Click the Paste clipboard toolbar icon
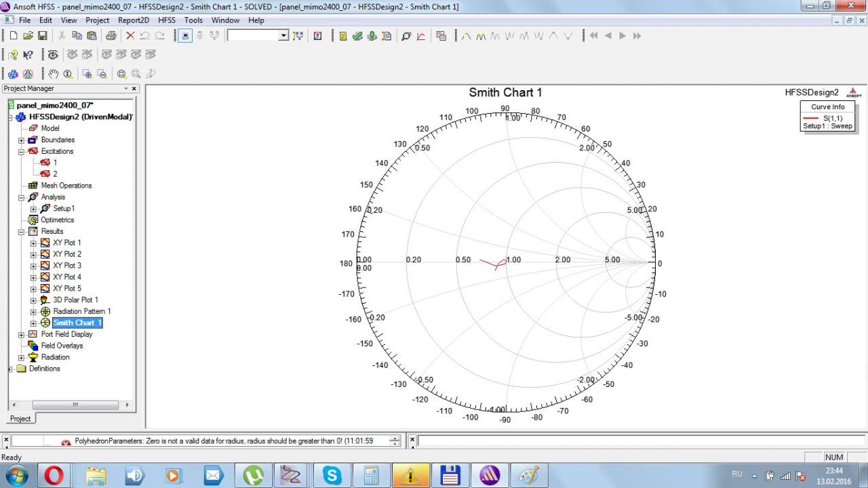This screenshot has width=868, height=488. point(91,36)
